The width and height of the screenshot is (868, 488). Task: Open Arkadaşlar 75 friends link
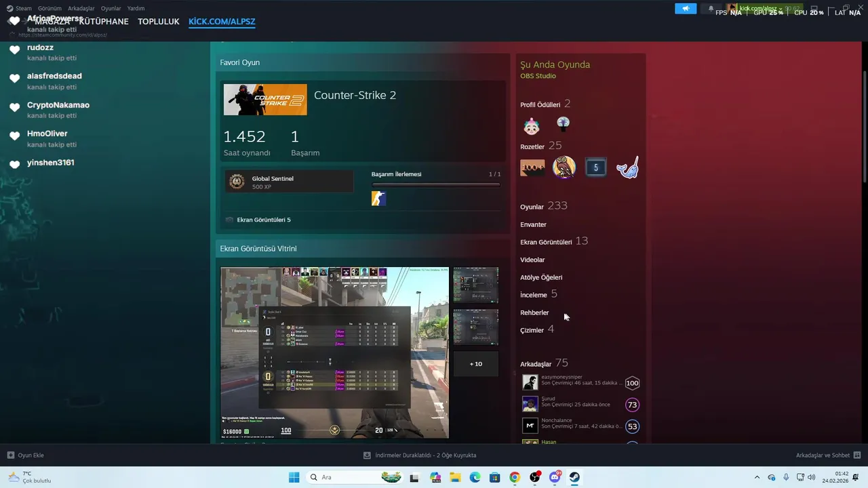coord(544,363)
